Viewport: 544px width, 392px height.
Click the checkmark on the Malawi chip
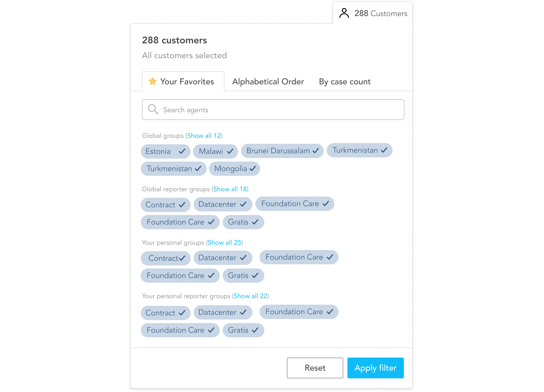[230, 151]
